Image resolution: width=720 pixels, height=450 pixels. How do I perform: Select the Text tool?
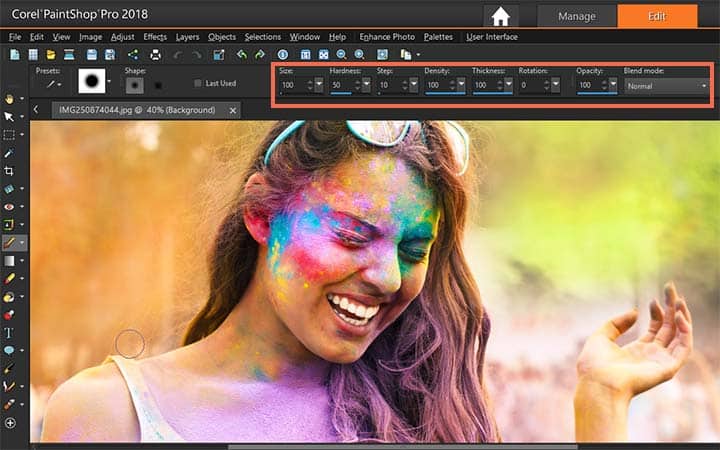tap(9, 332)
